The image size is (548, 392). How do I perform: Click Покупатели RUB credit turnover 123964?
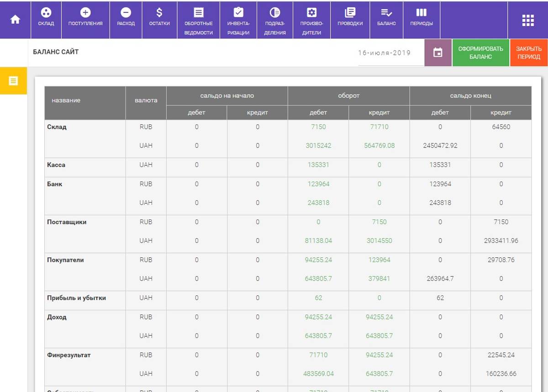[379, 260]
